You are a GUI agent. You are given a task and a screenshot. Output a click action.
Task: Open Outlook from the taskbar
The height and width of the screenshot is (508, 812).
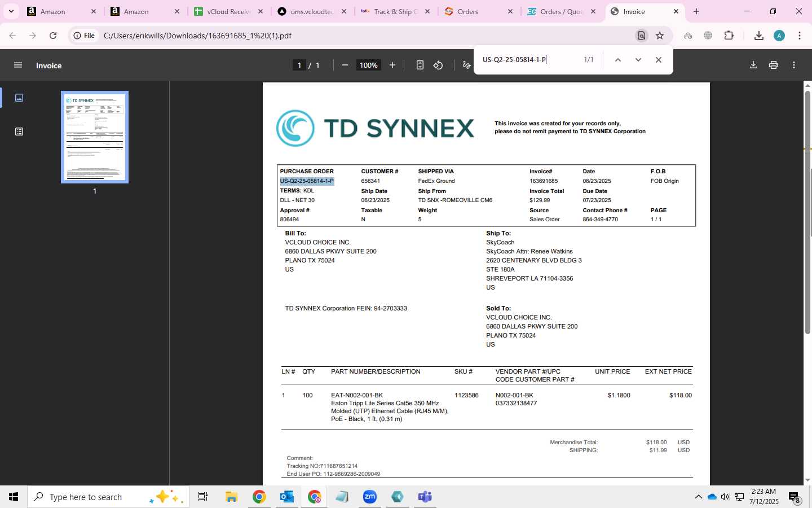pos(287,497)
